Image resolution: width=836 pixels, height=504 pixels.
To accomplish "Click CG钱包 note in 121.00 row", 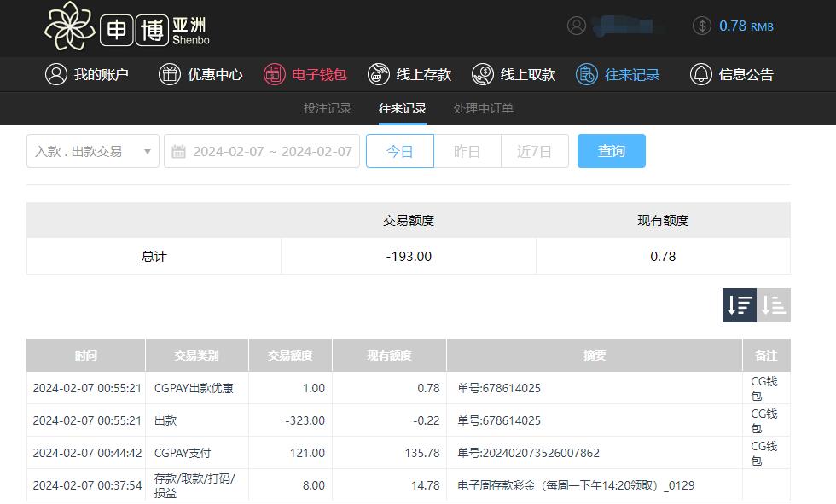I will point(764,454).
